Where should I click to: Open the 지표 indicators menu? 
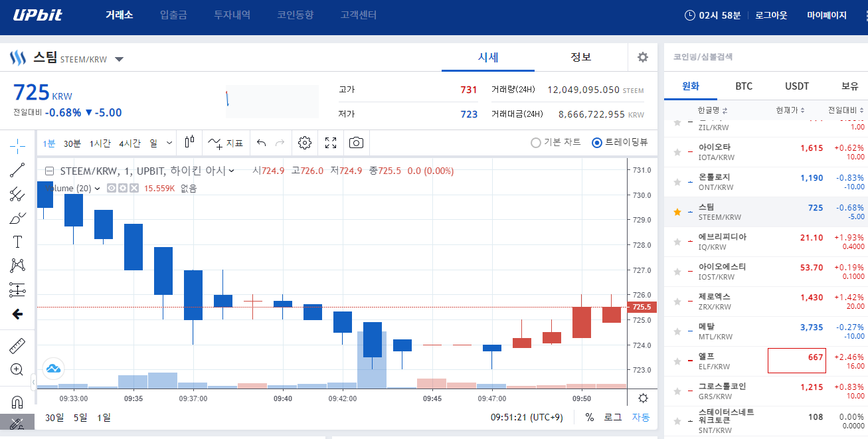click(x=226, y=142)
